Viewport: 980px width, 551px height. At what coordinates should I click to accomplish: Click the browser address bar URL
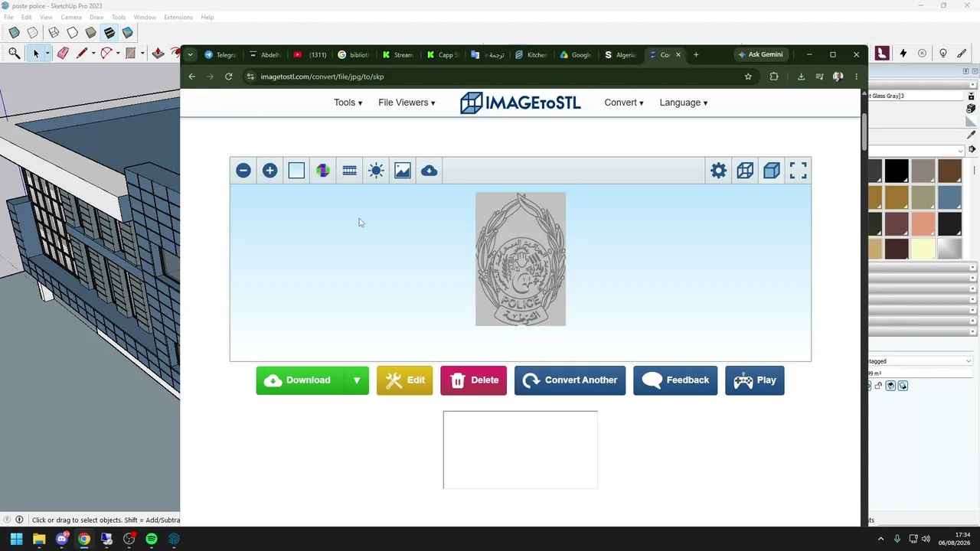[x=322, y=77]
